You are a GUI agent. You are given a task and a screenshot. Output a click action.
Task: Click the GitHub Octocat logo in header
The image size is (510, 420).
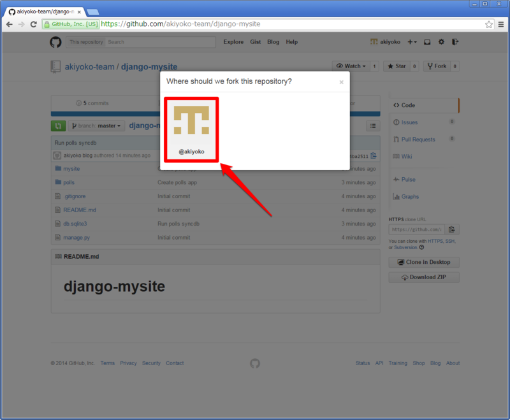(x=55, y=42)
